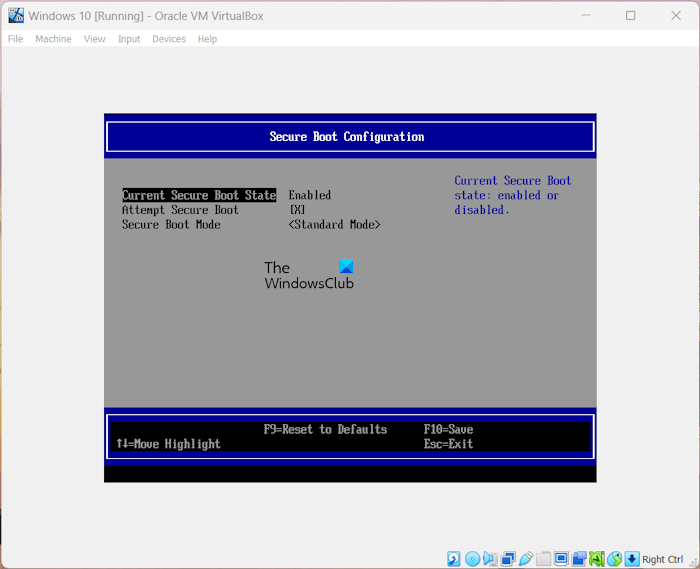
Task: Open the Machine menu
Action: [53, 39]
